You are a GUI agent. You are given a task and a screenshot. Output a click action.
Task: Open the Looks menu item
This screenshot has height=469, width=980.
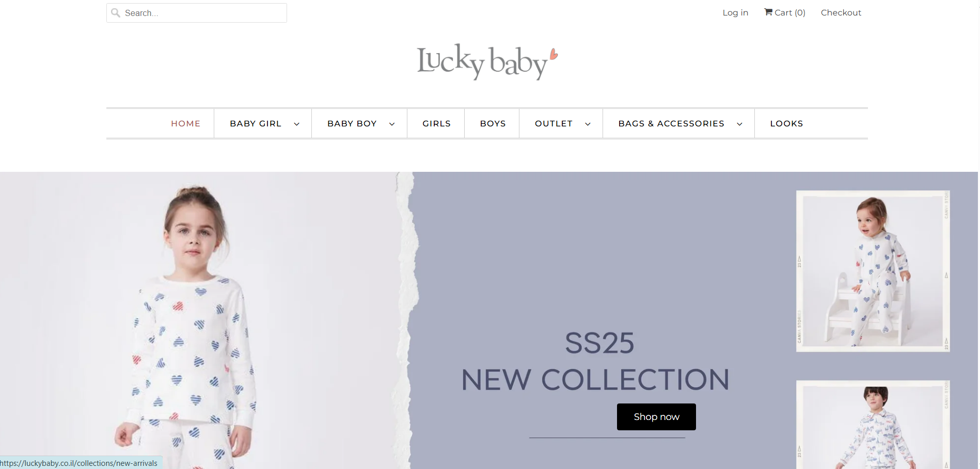[x=786, y=124]
